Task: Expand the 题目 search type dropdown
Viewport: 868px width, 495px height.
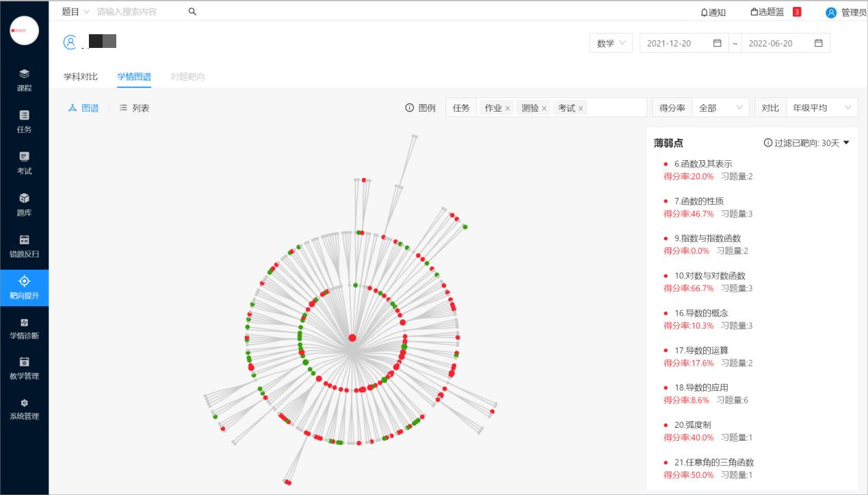Action: [x=75, y=12]
